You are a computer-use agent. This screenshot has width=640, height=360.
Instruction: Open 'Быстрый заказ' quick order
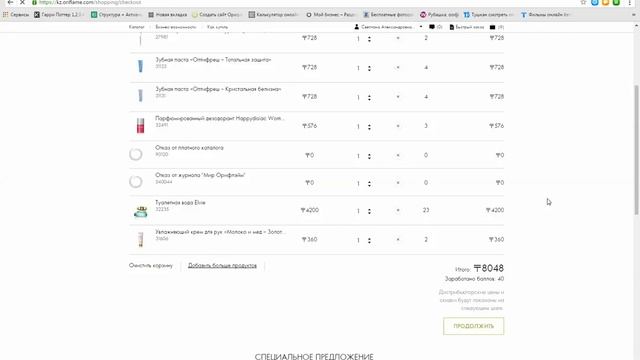467,27
